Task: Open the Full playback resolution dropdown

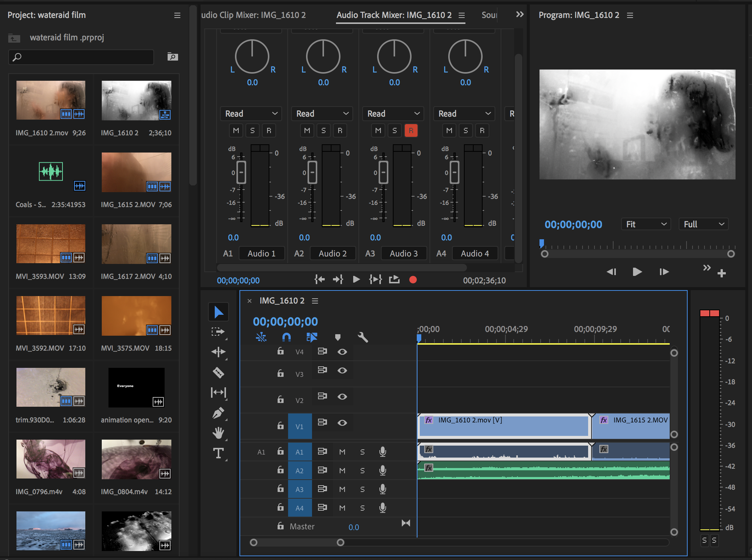Action: 703,224
